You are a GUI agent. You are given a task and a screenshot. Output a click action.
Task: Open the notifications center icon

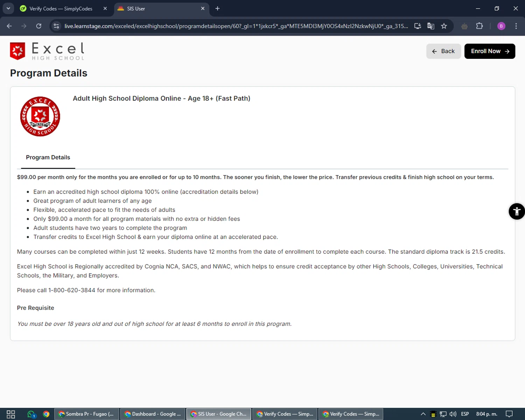tap(509, 414)
